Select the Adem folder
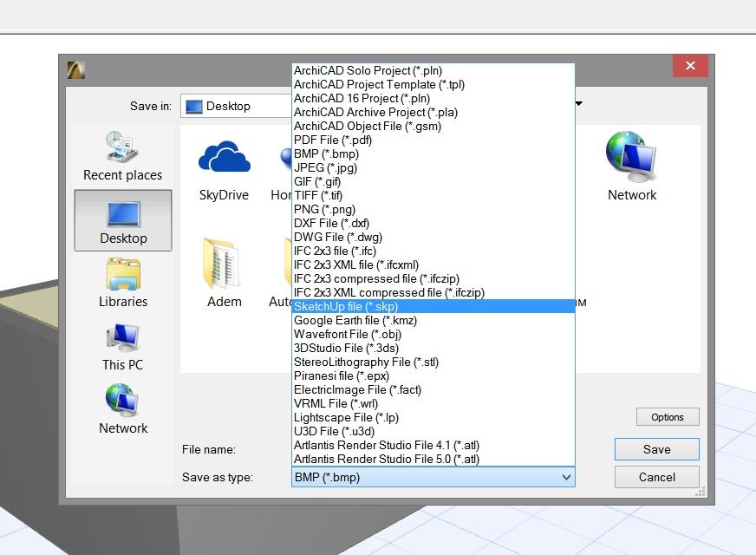 (x=225, y=272)
